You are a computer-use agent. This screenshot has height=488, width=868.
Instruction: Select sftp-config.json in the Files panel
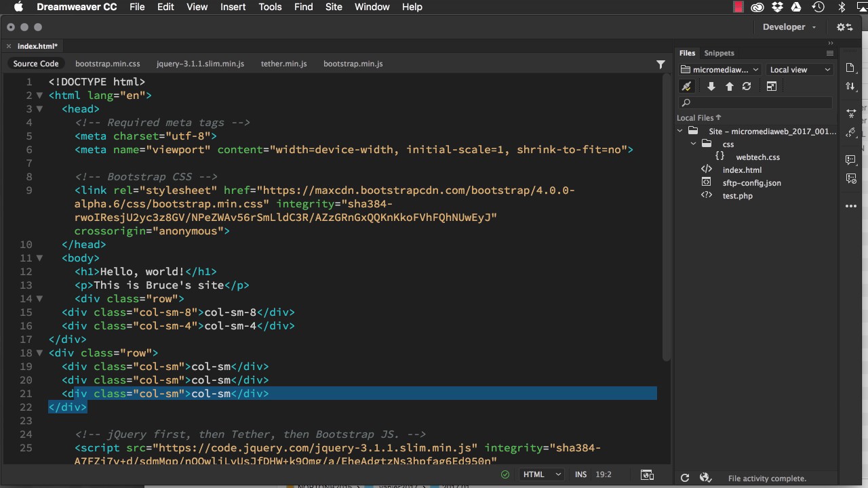point(752,183)
